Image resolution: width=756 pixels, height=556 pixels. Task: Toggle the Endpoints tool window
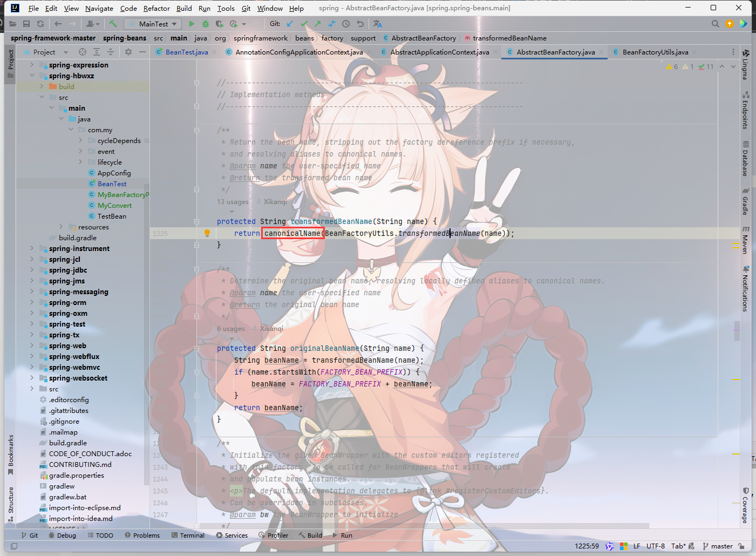coord(745,110)
